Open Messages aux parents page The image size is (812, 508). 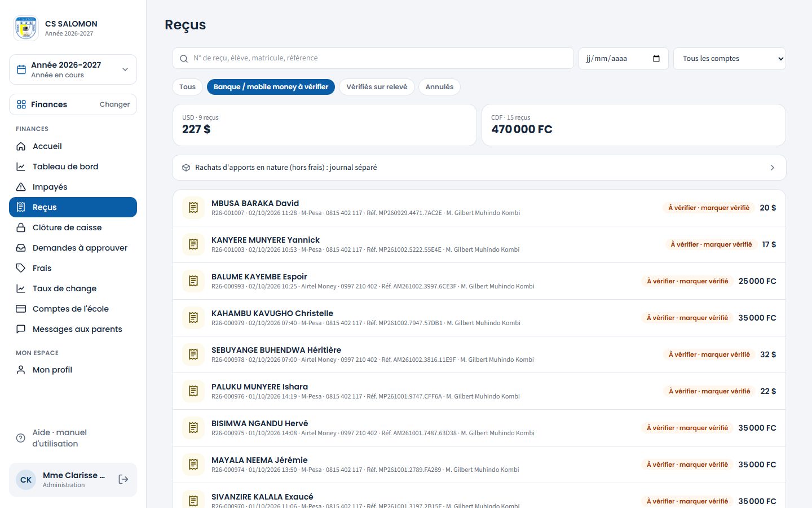click(x=73, y=329)
